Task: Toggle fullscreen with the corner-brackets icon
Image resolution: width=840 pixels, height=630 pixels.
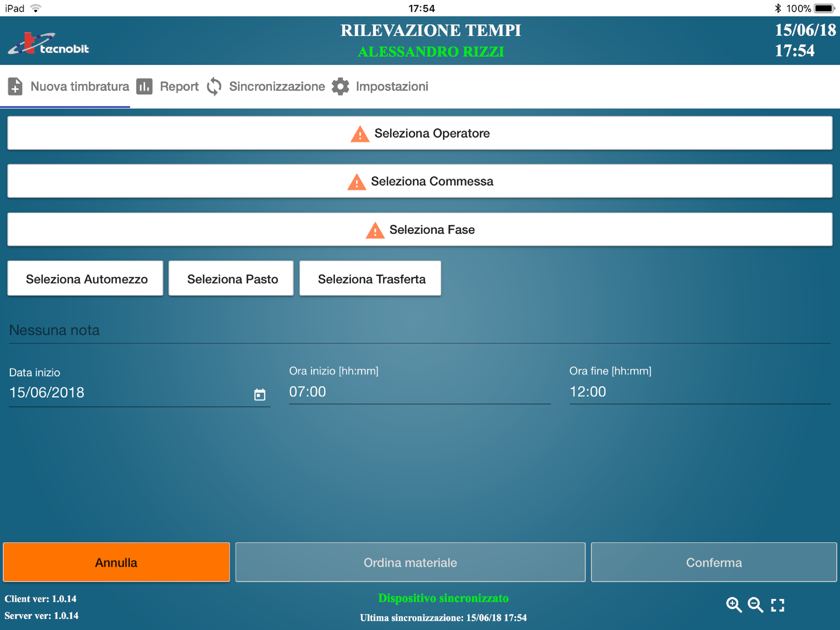Action: pos(777,605)
